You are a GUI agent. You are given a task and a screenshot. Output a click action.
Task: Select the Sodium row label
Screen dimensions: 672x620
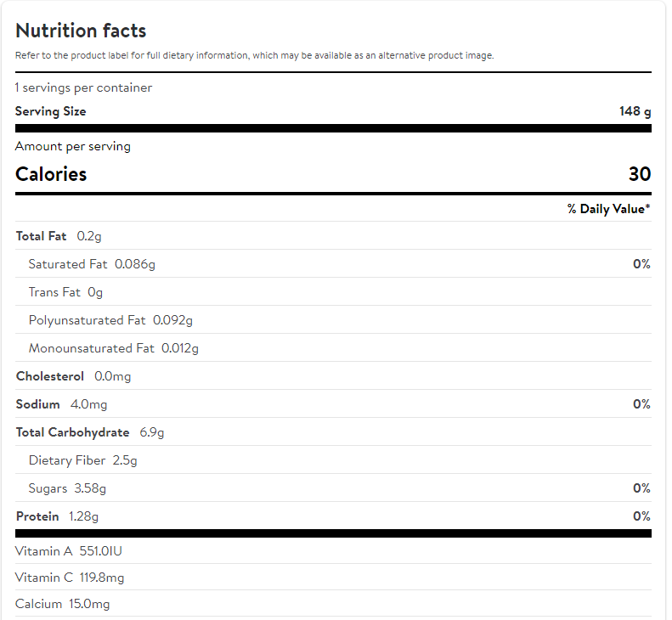[x=38, y=404]
